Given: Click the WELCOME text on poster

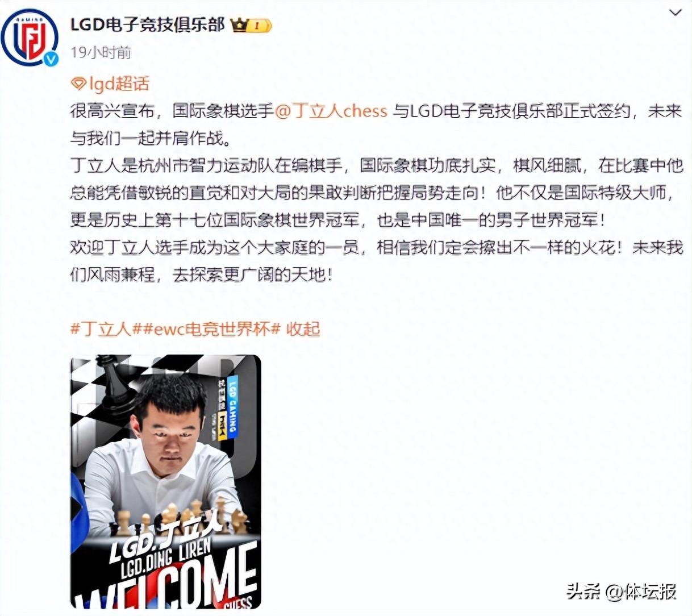Looking at the screenshot, I should click(x=165, y=580).
